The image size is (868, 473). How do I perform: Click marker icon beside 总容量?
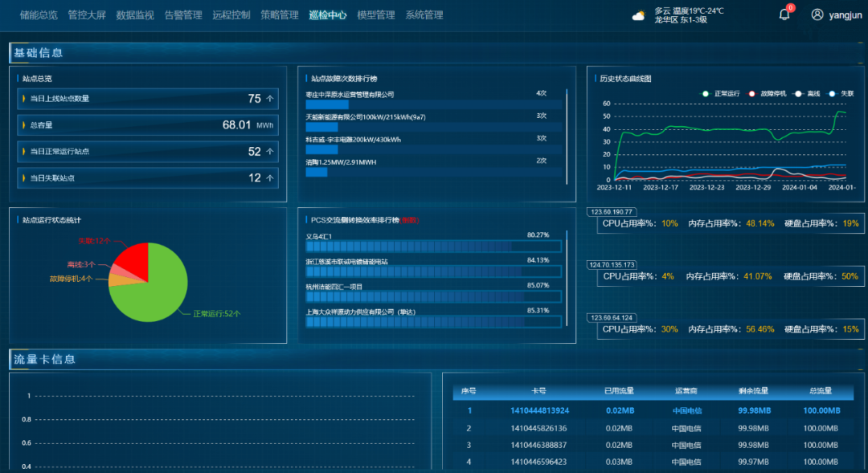[24, 125]
